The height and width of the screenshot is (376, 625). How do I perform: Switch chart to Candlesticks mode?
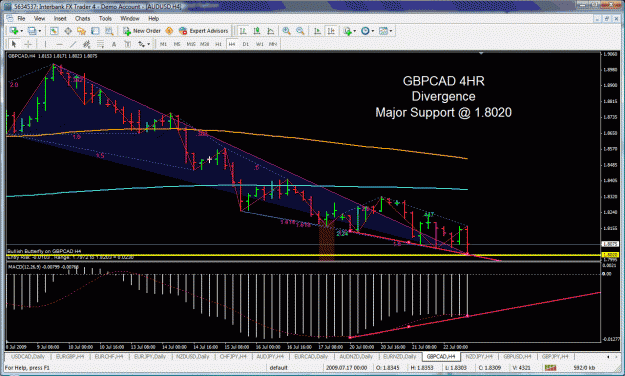[x=257, y=31]
